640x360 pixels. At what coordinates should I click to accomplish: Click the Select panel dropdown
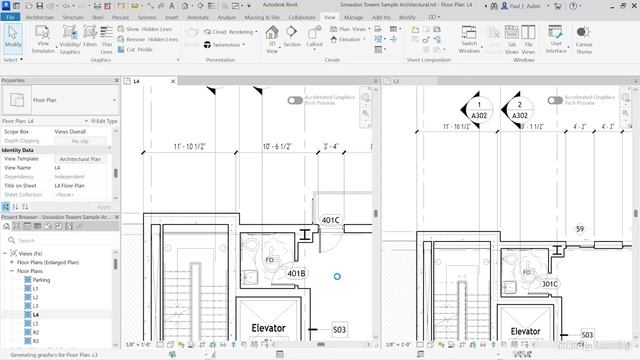(13, 60)
